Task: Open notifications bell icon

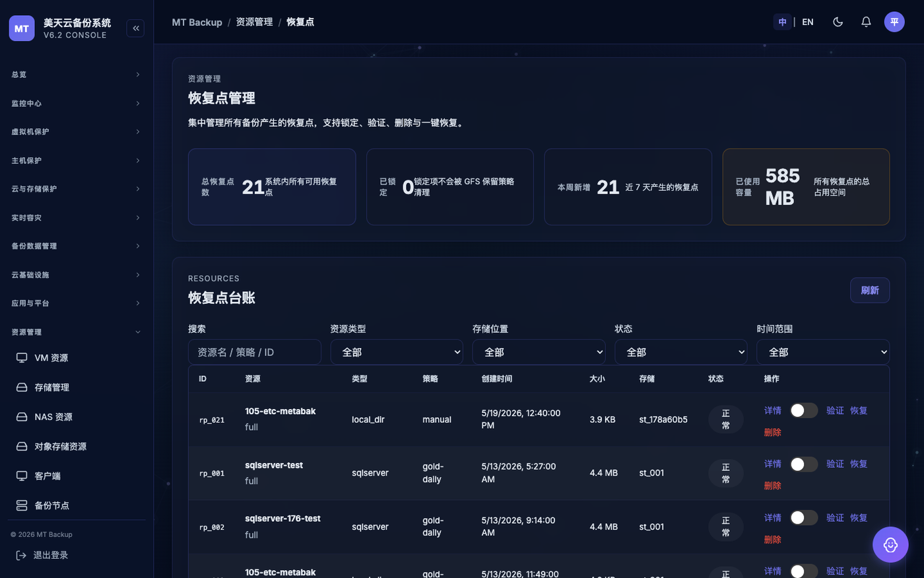Action: pyautogui.click(x=866, y=22)
